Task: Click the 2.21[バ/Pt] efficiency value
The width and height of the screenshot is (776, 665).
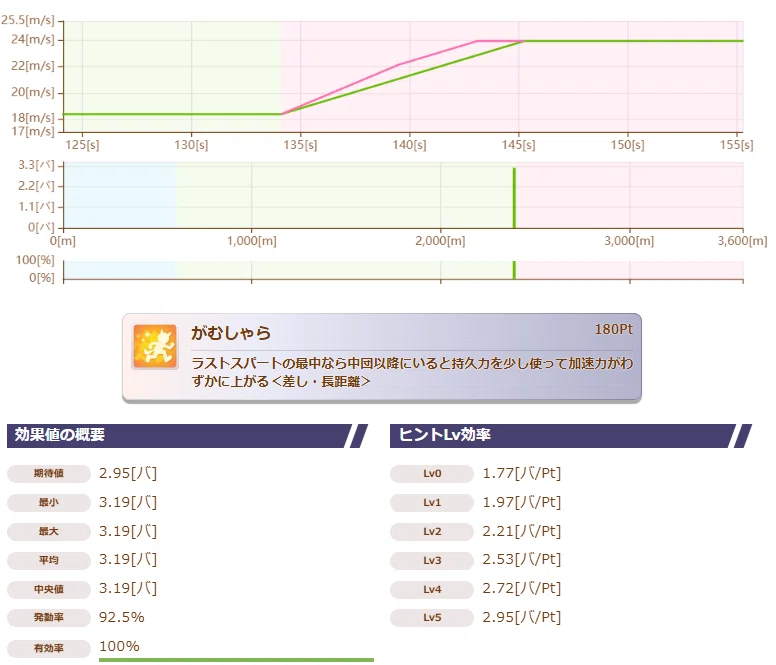Action: 522,531
